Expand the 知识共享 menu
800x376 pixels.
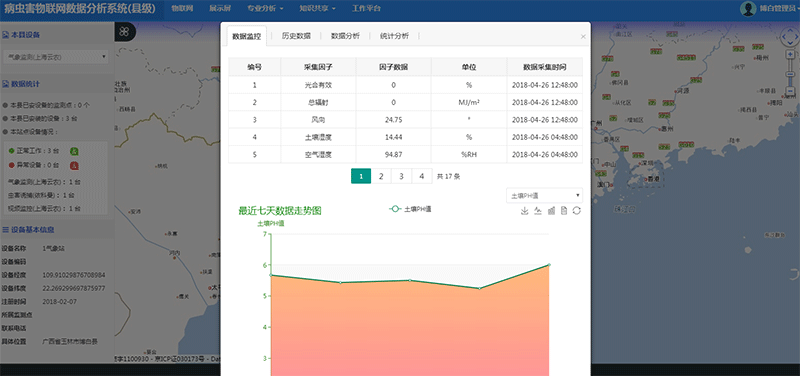(x=317, y=9)
